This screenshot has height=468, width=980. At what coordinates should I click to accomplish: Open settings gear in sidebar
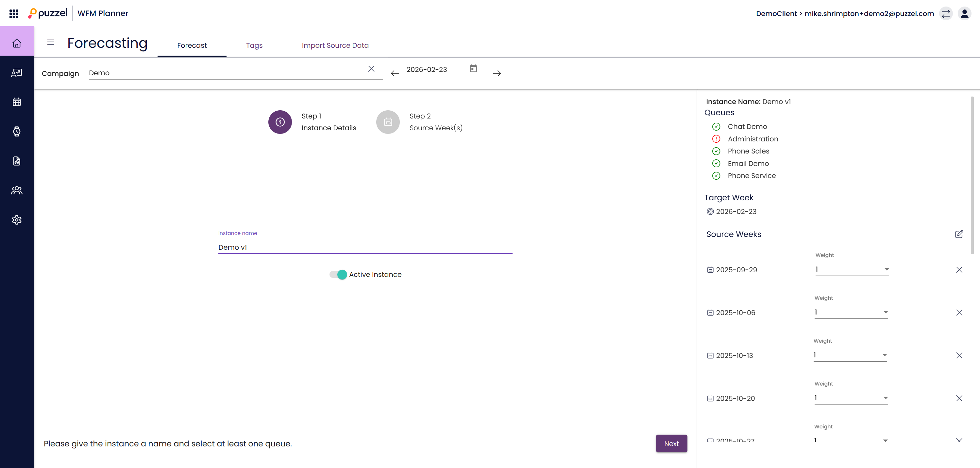(x=17, y=220)
